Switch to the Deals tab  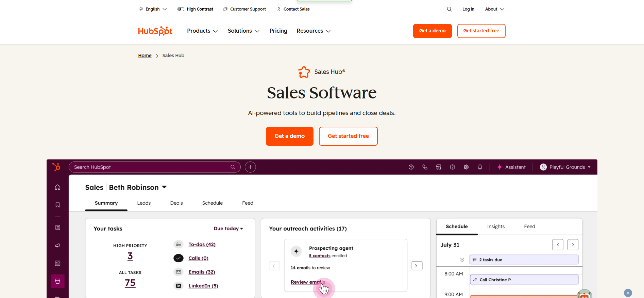click(x=176, y=203)
